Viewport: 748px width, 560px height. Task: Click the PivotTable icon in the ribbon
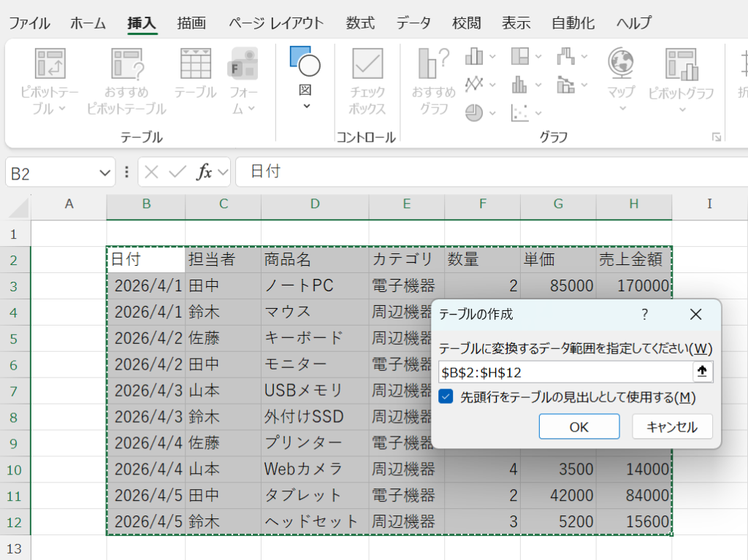pyautogui.click(x=51, y=64)
